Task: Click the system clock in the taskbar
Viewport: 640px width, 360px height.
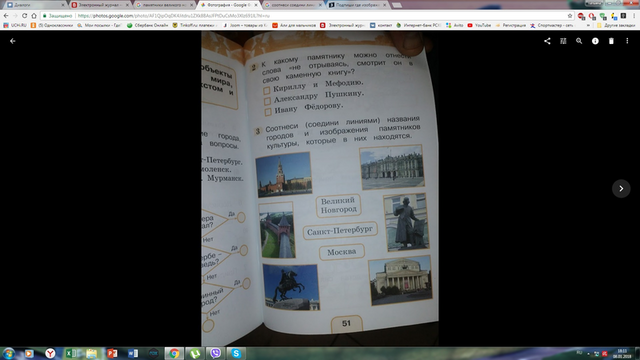Action: (x=622, y=353)
